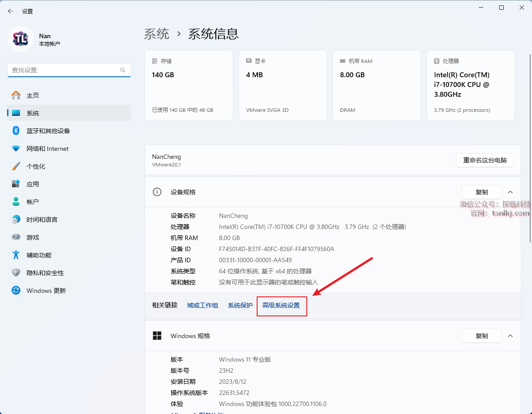
Task: Click the Find a setting (查找设置) search box
Action: click(x=64, y=70)
